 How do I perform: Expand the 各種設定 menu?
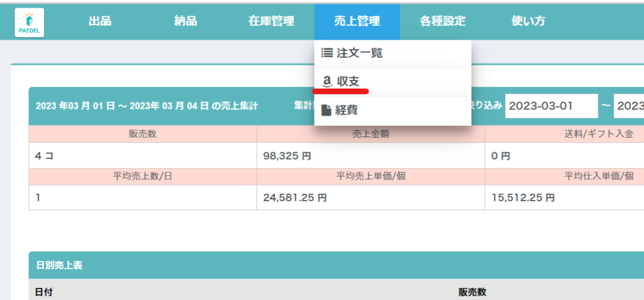point(443,21)
